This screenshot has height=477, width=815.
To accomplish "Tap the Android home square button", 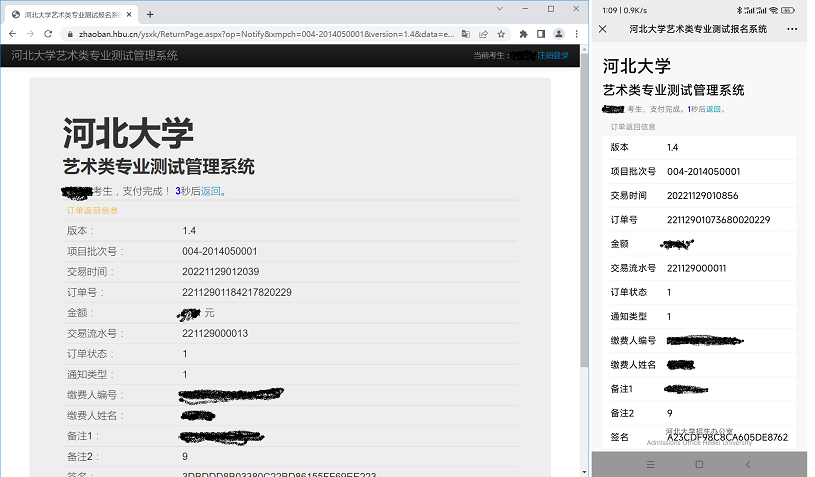I will pos(699,464).
